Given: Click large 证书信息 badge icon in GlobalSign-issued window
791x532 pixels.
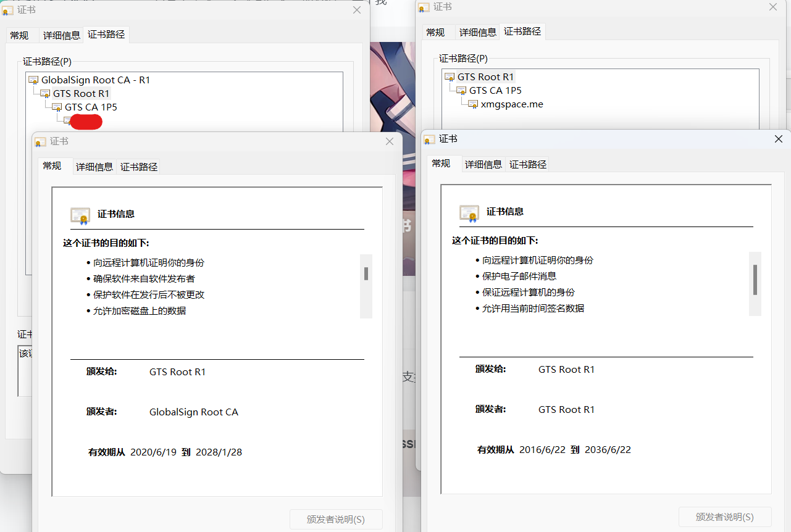Looking at the screenshot, I should click(x=80, y=215).
